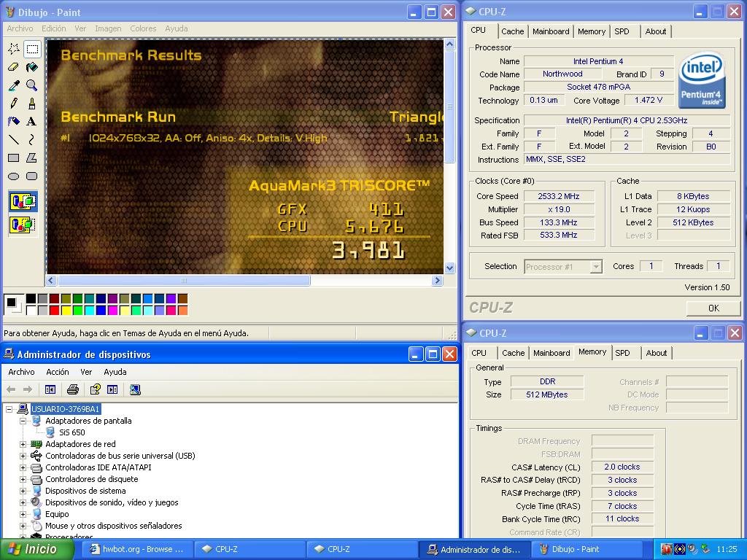
Task: Click Paint's horizontal scrollbar thumb
Action: 184,281
